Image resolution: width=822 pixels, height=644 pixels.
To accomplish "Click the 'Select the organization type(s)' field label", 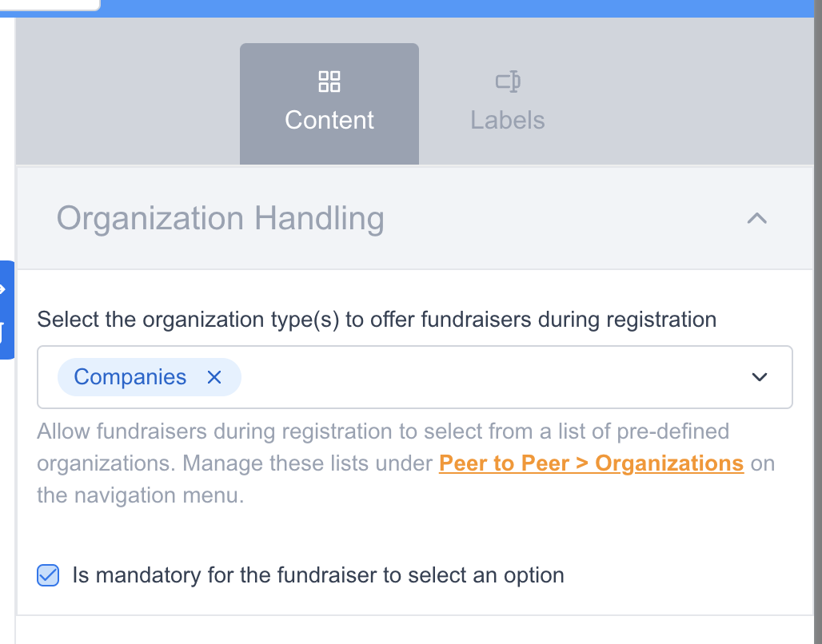I will [377, 320].
